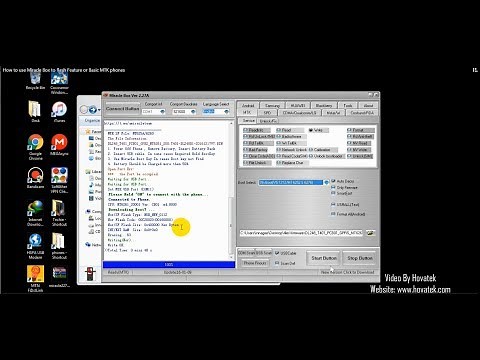Open the Unlock/Fix sub-tab
The height and width of the screenshot is (360, 480).
[268, 120]
